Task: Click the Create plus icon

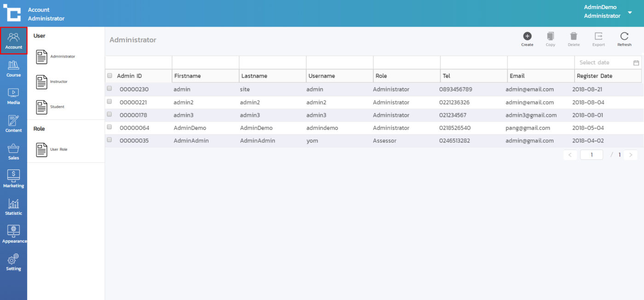Action: click(527, 36)
